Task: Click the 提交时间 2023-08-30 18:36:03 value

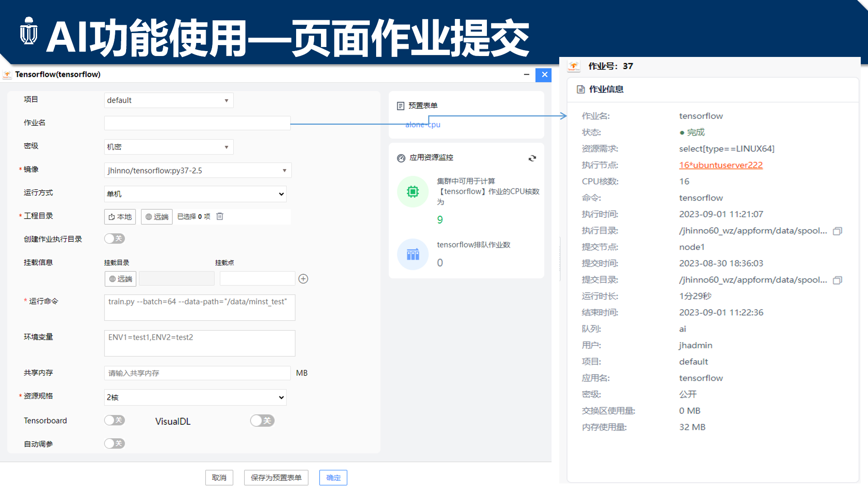Action: pyautogui.click(x=721, y=263)
